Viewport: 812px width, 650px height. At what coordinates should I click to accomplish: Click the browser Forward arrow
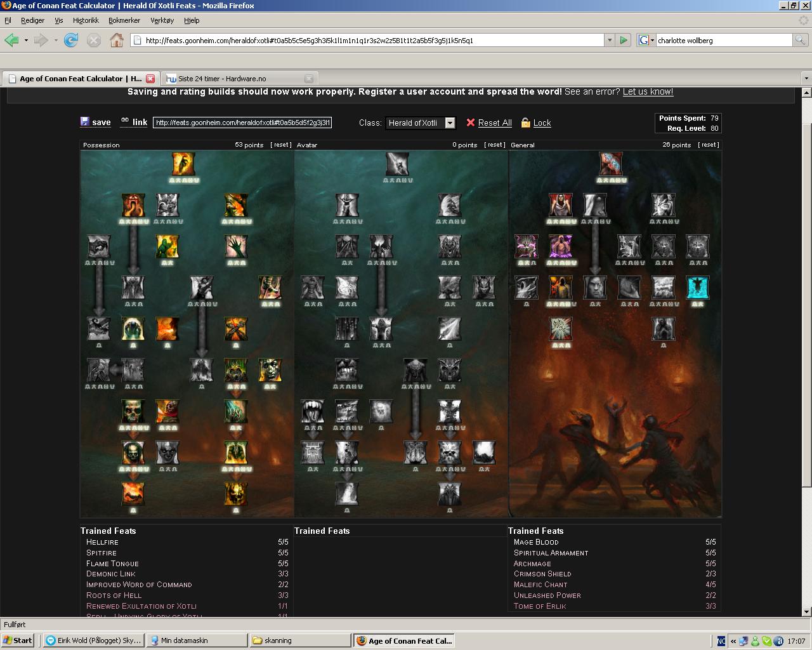41,40
